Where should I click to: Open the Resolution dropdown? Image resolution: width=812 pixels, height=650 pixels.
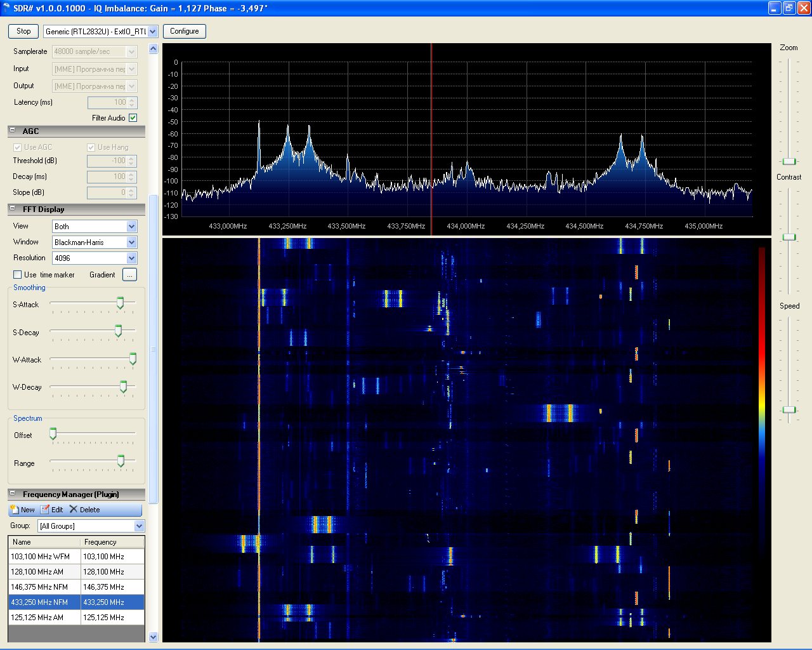[x=131, y=258]
